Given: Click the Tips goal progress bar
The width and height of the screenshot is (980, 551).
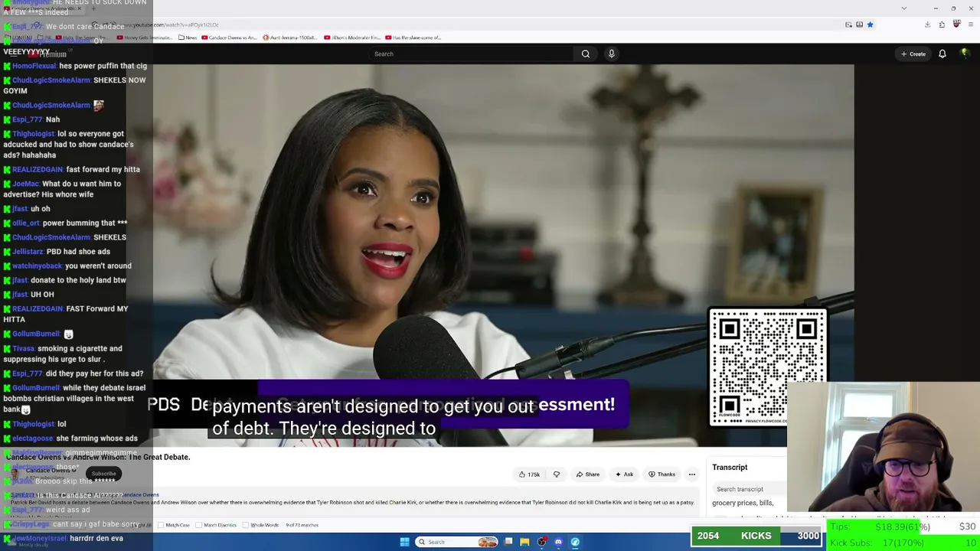Looking at the screenshot, I should (x=903, y=527).
